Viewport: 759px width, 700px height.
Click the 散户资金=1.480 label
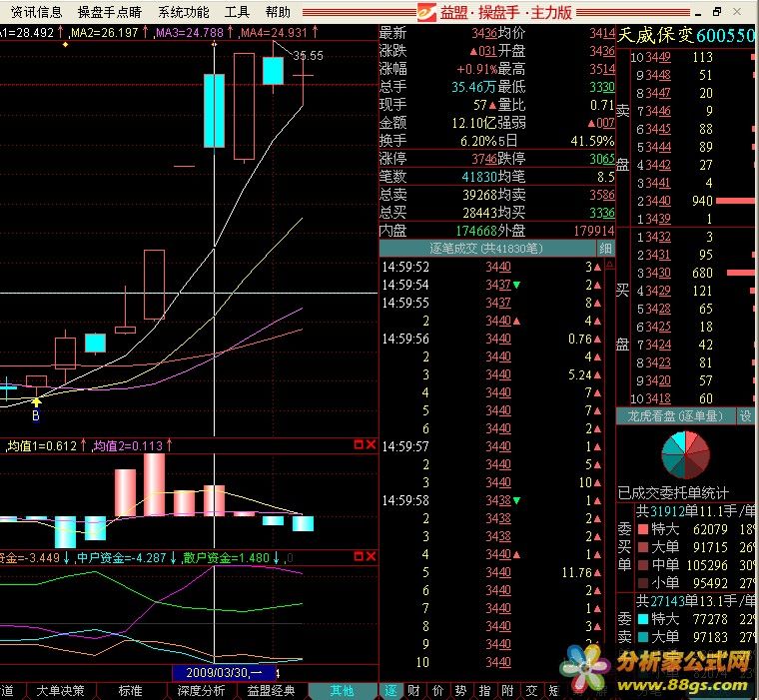pos(226,557)
